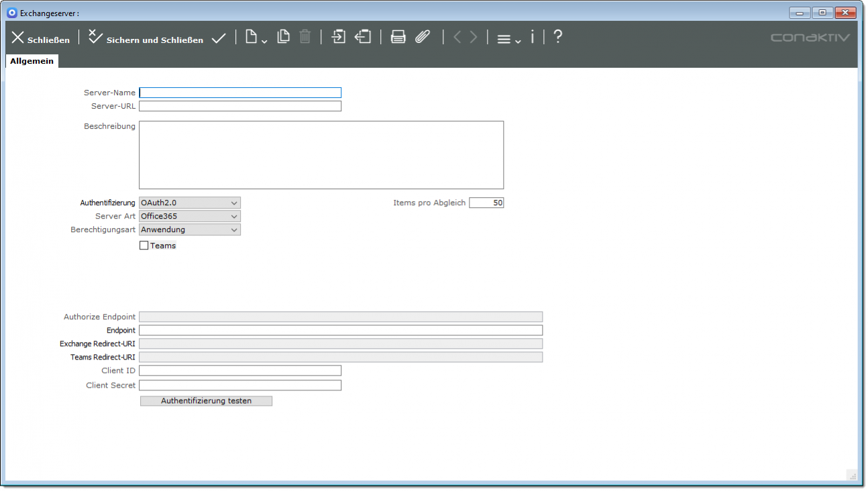Click Sichern und Schließen
Viewport: 868px width, 491px height.
click(146, 39)
